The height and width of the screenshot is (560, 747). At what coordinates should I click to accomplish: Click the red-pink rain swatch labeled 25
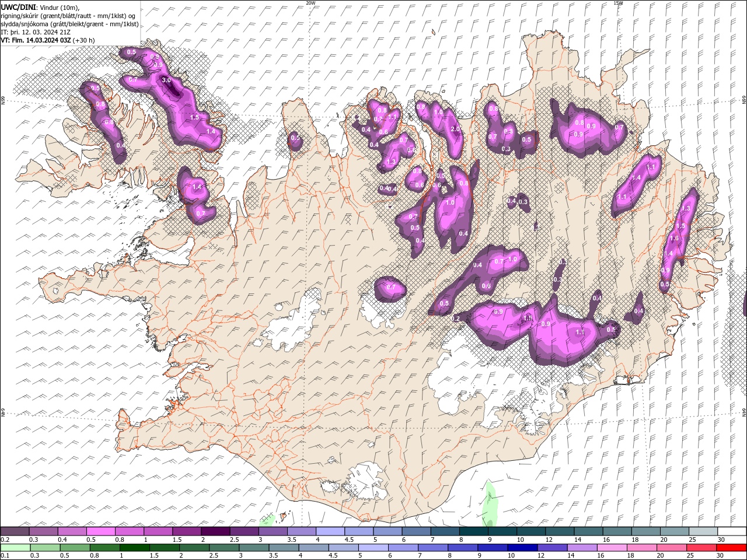click(x=701, y=548)
